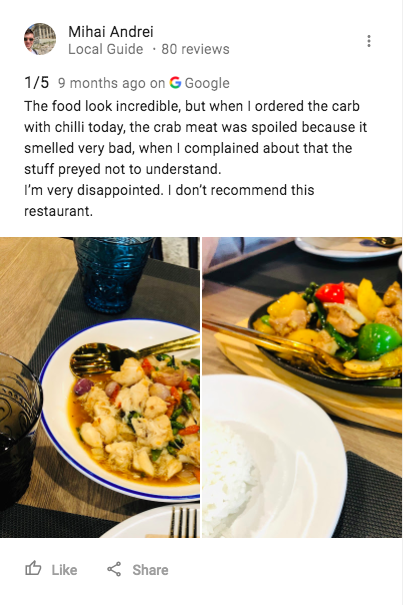
Task: Click the final word "restaurant." in the review
Action: click(x=58, y=211)
